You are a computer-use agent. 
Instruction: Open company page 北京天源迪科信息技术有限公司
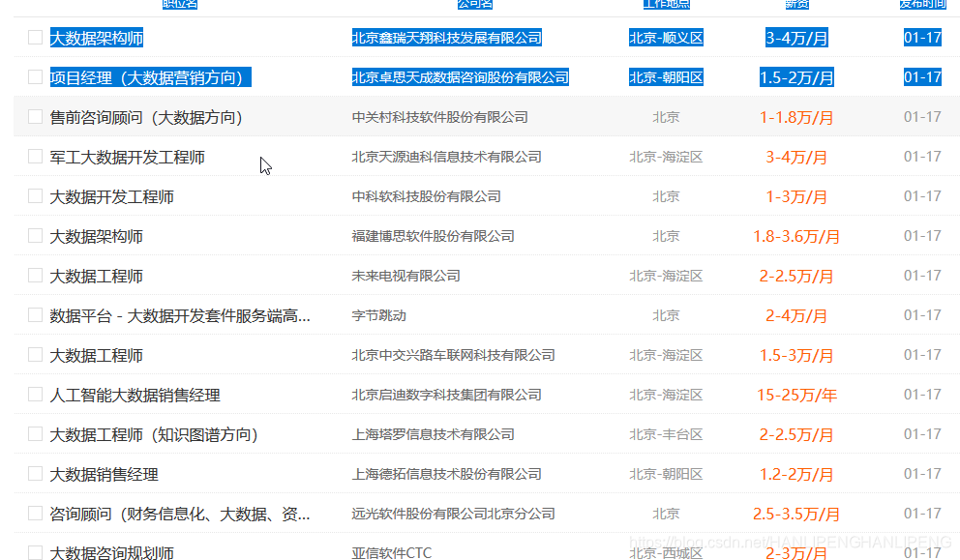(x=447, y=157)
